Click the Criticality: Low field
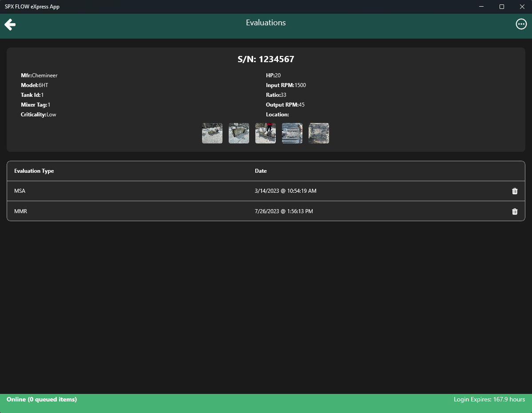 click(38, 115)
